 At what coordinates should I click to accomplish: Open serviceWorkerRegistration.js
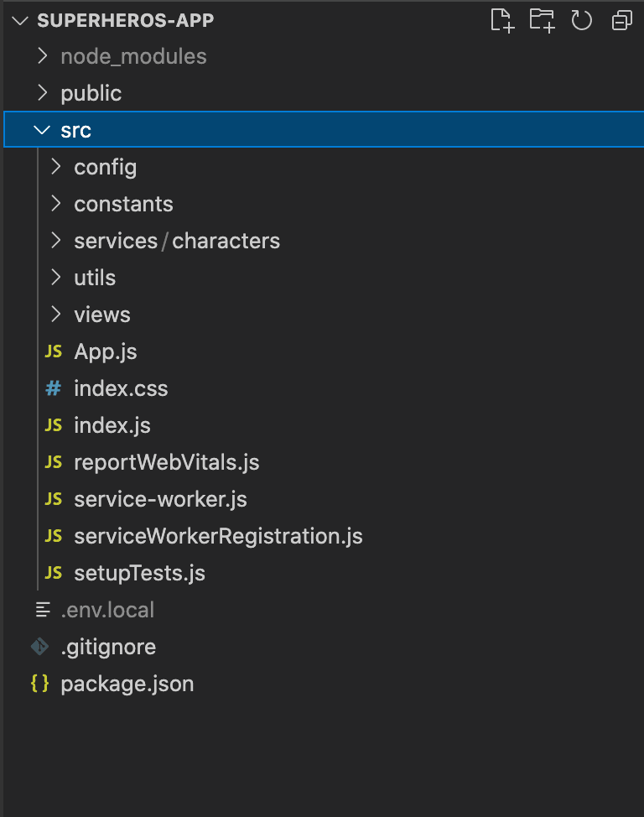(218, 535)
